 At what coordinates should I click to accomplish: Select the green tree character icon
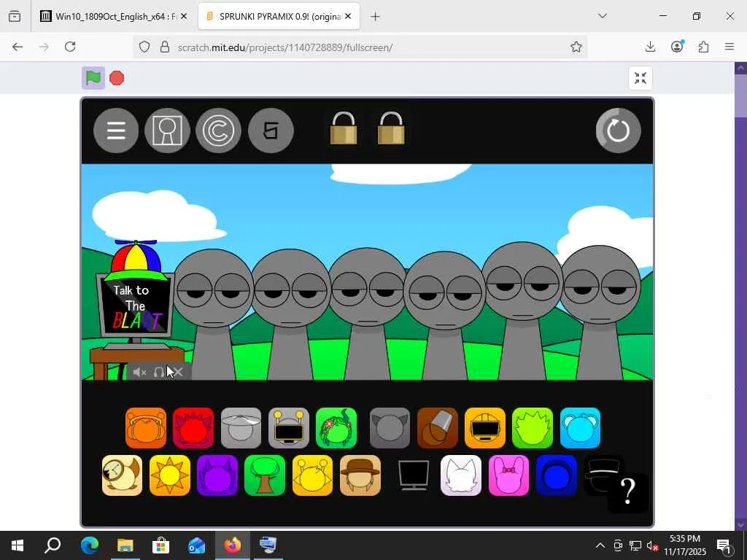click(265, 475)
